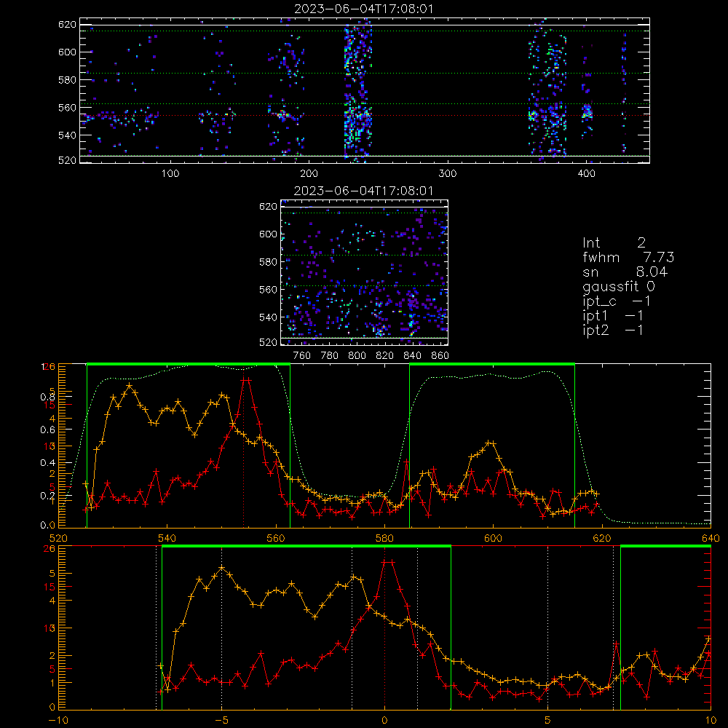Click x-axis label 100 on top image plot

click(x=170, y=174)
